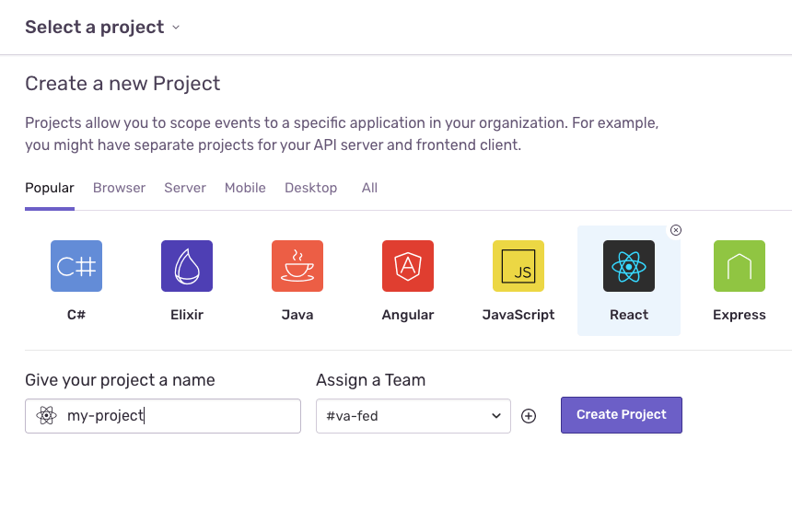792x532 pixels.
Task: Open the Select a project dropdown
Action: tap(102, 27)
